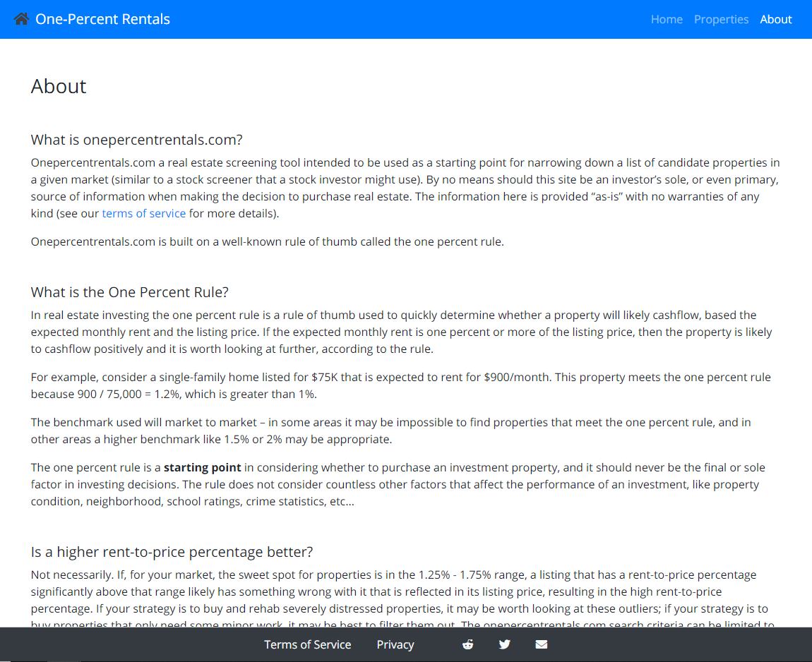Click the bold 'starting point' text
This screenshot has height=662, width=812.
coord(203,467)
